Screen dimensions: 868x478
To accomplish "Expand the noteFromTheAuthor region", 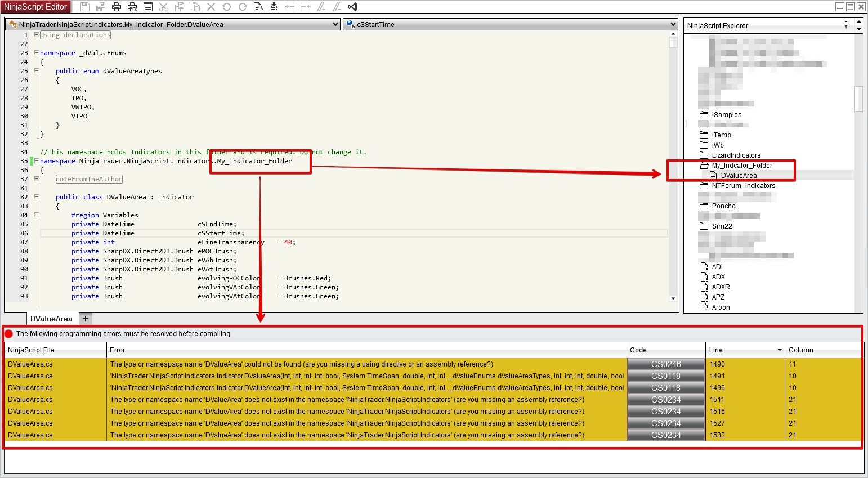I will [x=37, y=179].
